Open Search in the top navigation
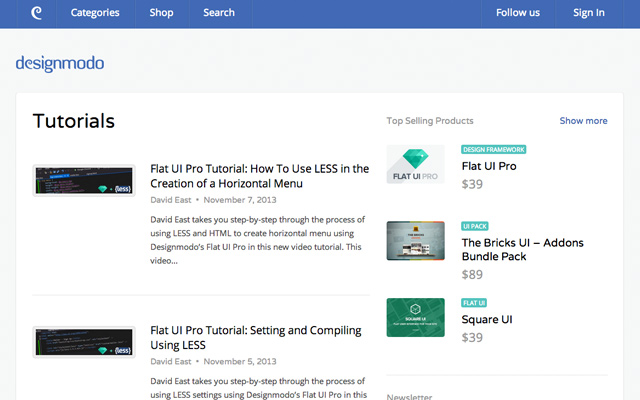This screenshot has height=400, width=640. [x=219, y=13]
